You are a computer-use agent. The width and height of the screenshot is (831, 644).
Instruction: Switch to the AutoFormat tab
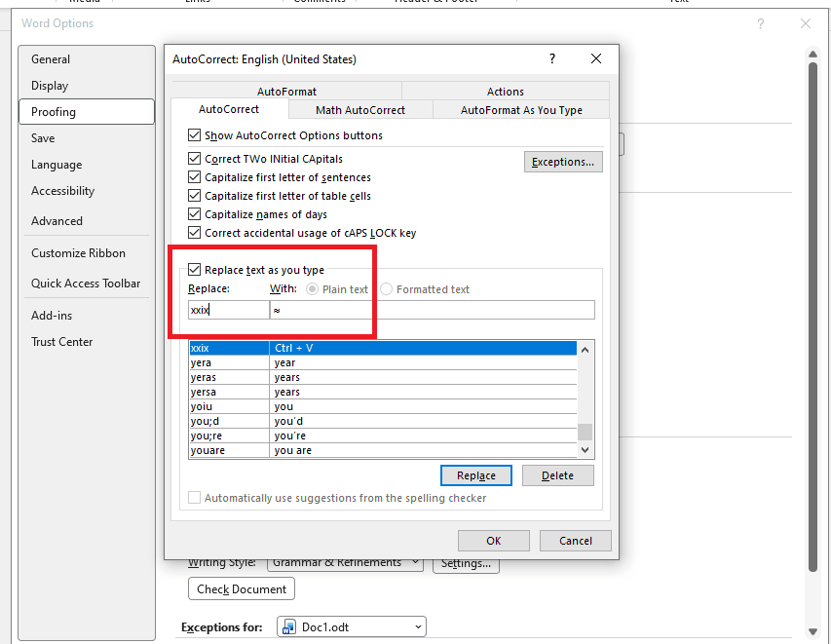(286, 92)
